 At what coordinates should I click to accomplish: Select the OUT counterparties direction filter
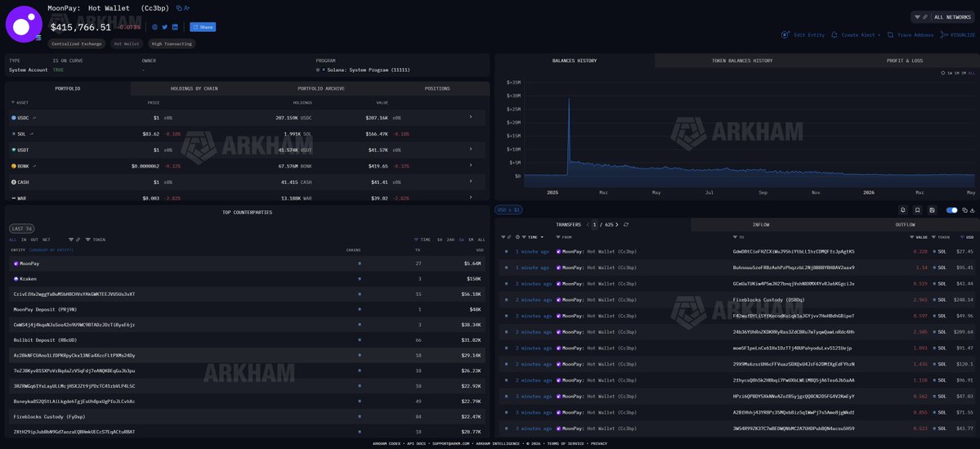tap(34, 240)
